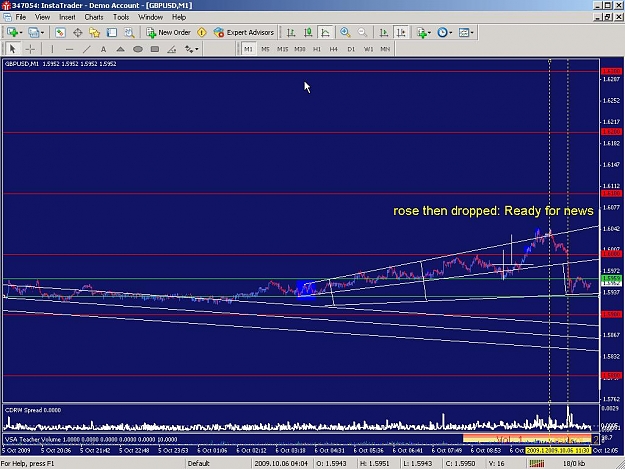Select the Ellipse shape tool
Image resolution: width=625 pixels, height=469 pixels.
[x=138, y=49]
